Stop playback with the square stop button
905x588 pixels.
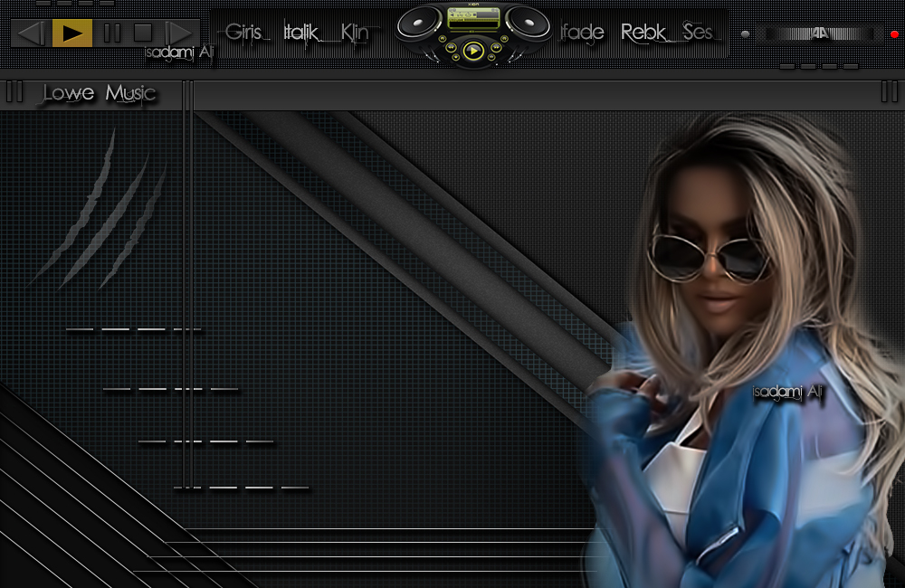143,33
